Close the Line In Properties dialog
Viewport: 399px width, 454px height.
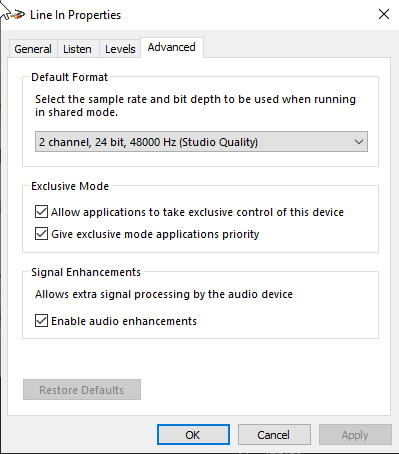pos(384,14)
